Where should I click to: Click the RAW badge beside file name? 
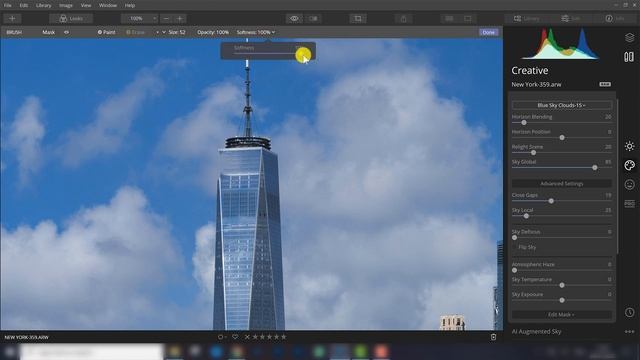click(x=605, y=84)
